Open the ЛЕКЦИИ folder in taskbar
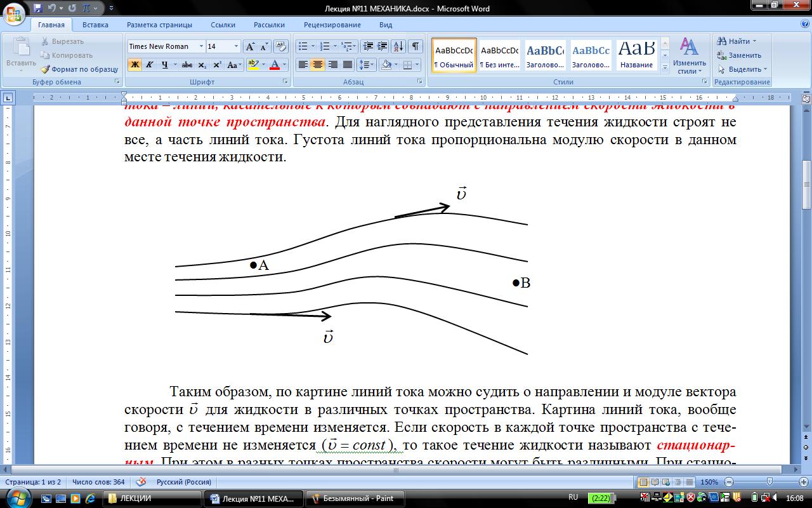The height and width of the screenshot is (508, 812). pos(152,498)
